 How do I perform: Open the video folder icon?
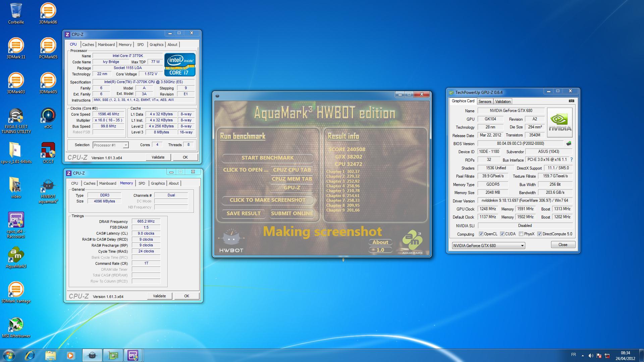pos(16,188)
